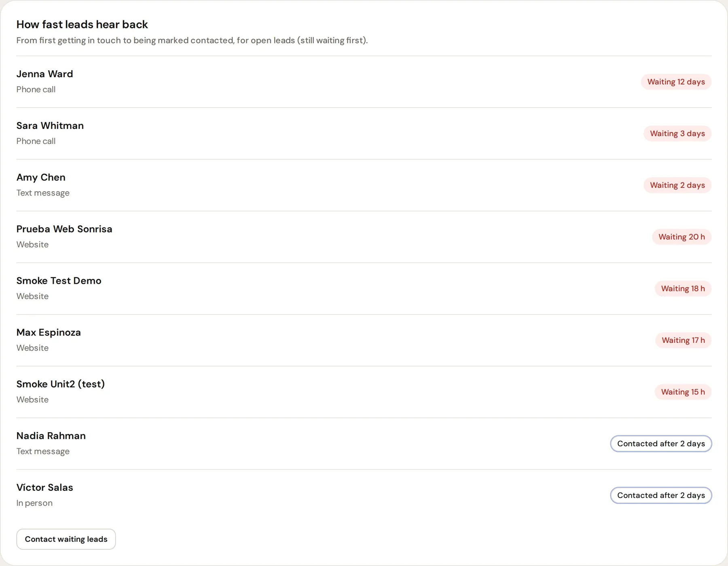Click Víctor Salas's Contacted after 2 days pill
The height and width of the screenshot is (566, 728).
click(x=661, y=495)
